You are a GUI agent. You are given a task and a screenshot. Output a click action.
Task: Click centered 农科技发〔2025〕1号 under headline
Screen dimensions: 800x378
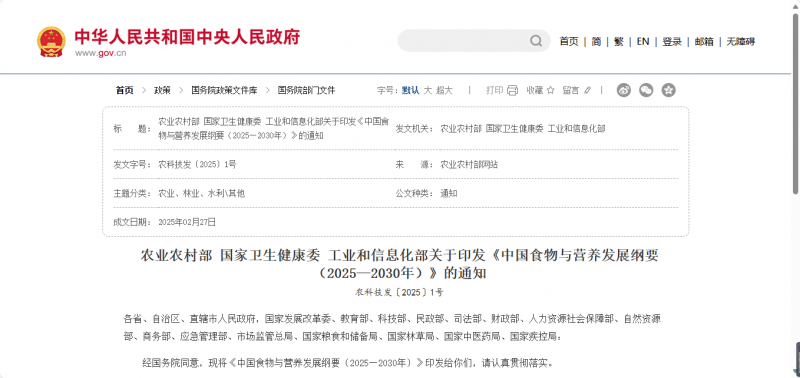click(400, 293)
